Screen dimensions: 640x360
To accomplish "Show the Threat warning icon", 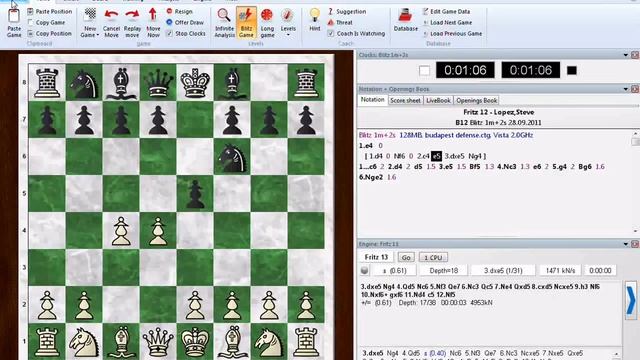I will pos(331,22).
